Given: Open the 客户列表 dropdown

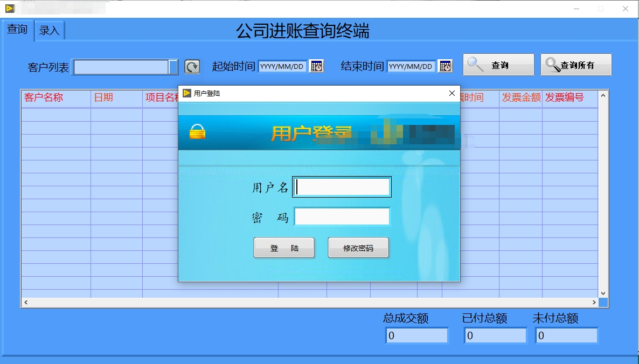Looking at the screenshot, I should point(172,66).
